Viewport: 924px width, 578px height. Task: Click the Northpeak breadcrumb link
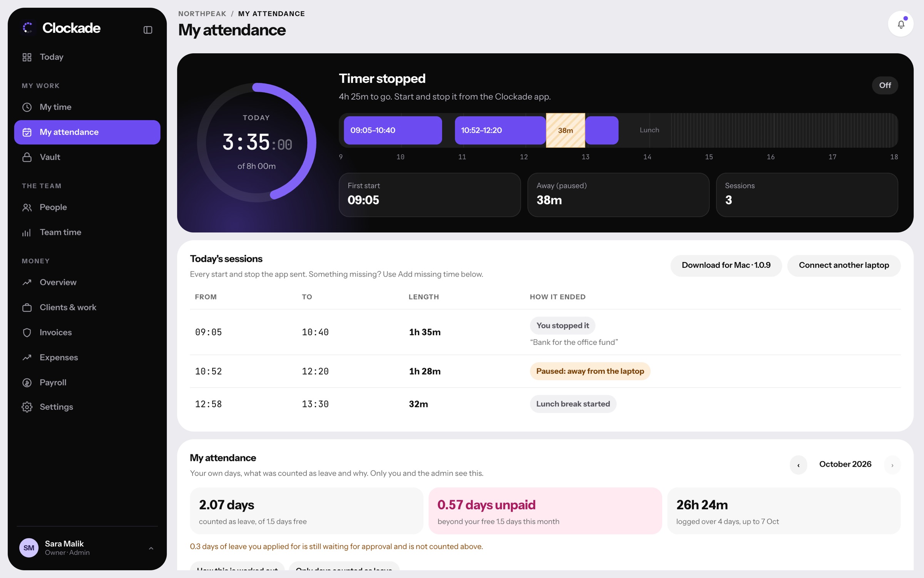pos(202,13)
